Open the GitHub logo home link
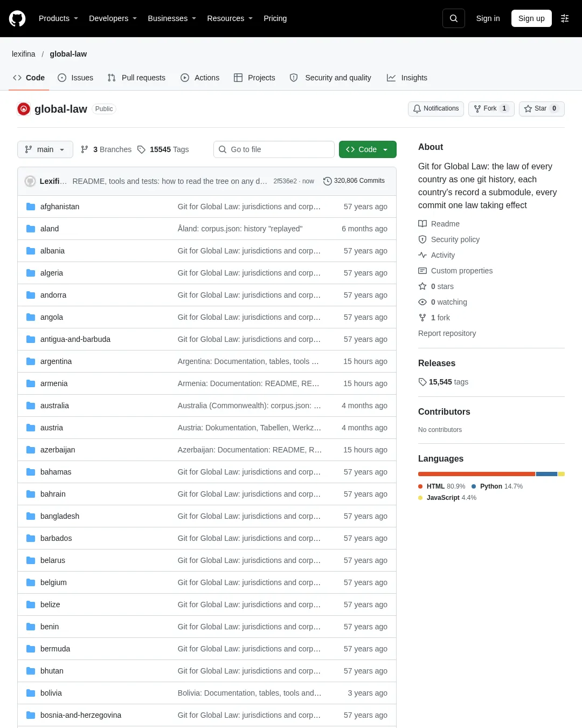Screen dimensions: 582x728 click(x=17, y=18)
